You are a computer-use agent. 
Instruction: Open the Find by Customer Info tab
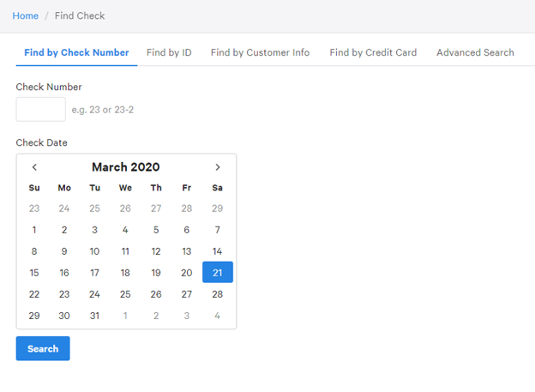coord(260,52)
